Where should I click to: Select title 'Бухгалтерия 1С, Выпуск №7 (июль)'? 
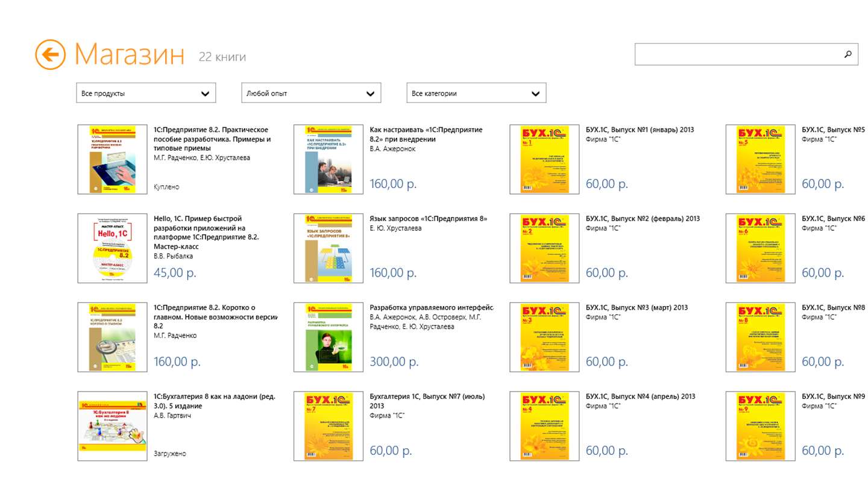[x=427, y=401]
